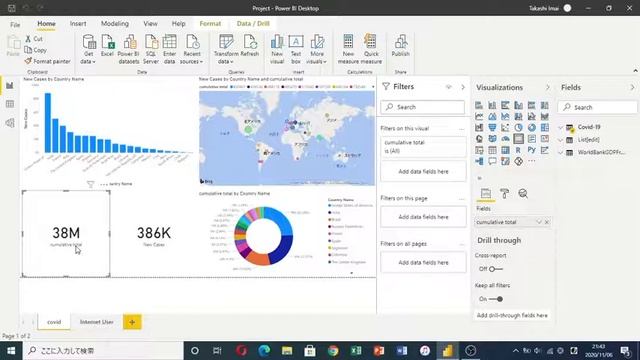Collapse the Visualizations pane
This screenshot has height=360, width=640.
tap(547, 87)
